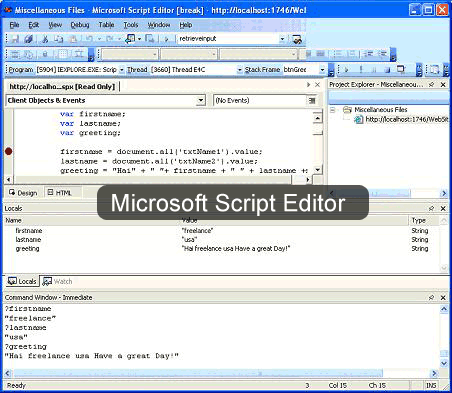Open the Program dropdown showing IEXPLORE.EXE
Viewport: 452px width, 393px height.
coord(122,70)
